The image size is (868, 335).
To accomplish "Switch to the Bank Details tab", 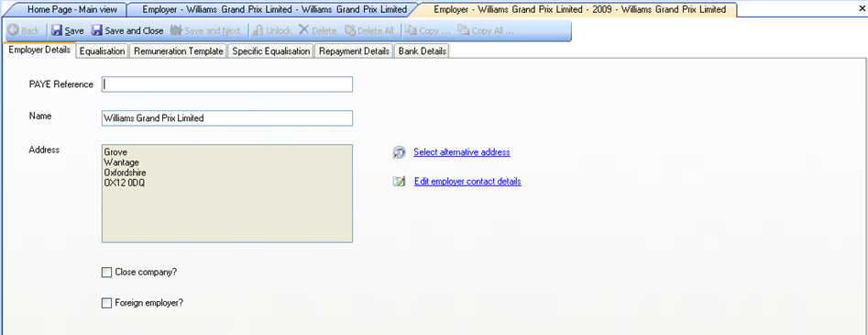I will (x=423, y=51).
